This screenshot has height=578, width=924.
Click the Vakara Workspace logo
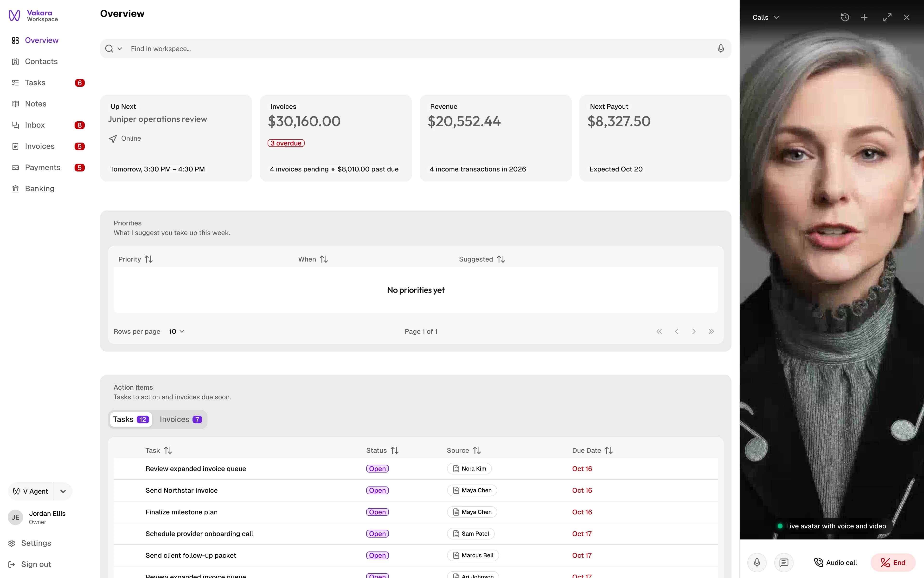click(x=33, y=16)
